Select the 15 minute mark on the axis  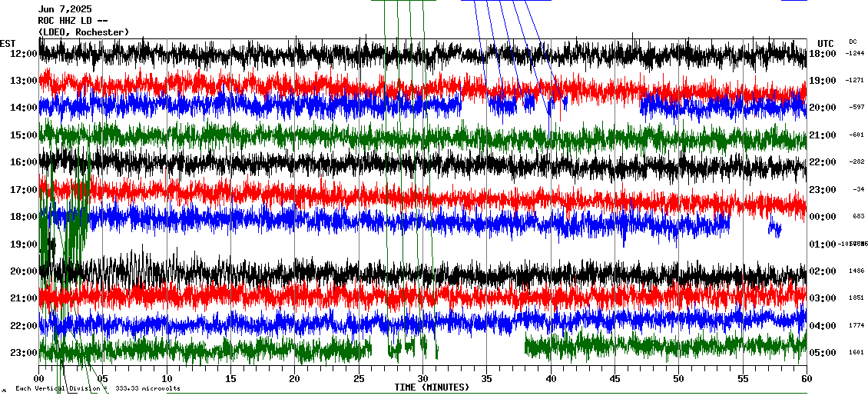click(230, 379)
